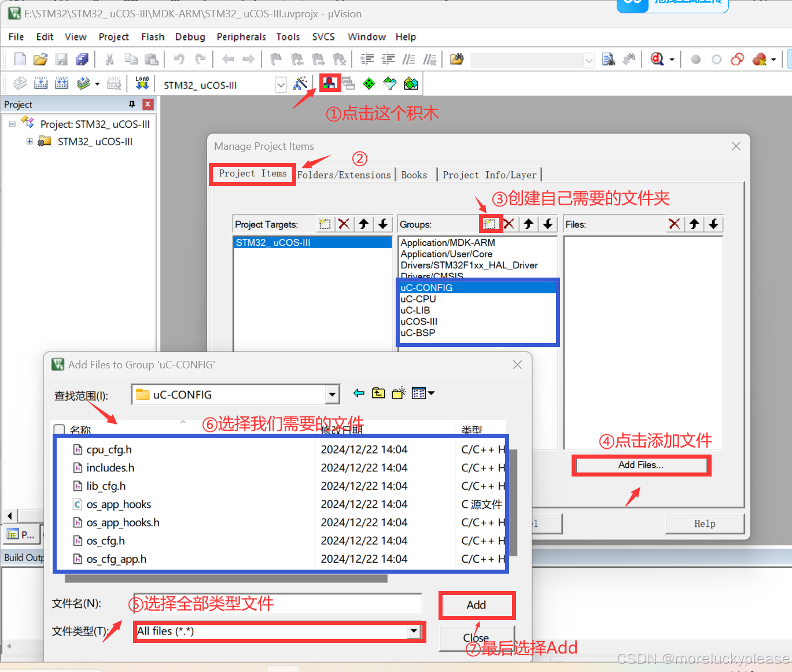This screenshot has width=792, height=672.
Task: Open Select Software Packs icon
Action: coord(390,84)
